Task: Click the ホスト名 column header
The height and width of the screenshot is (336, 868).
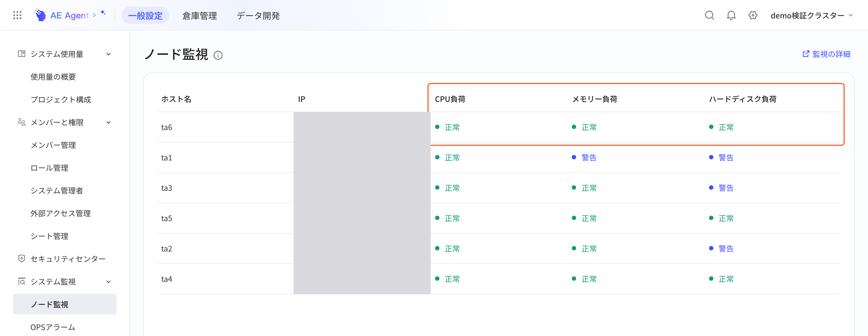Action: (x=176, y=99)
